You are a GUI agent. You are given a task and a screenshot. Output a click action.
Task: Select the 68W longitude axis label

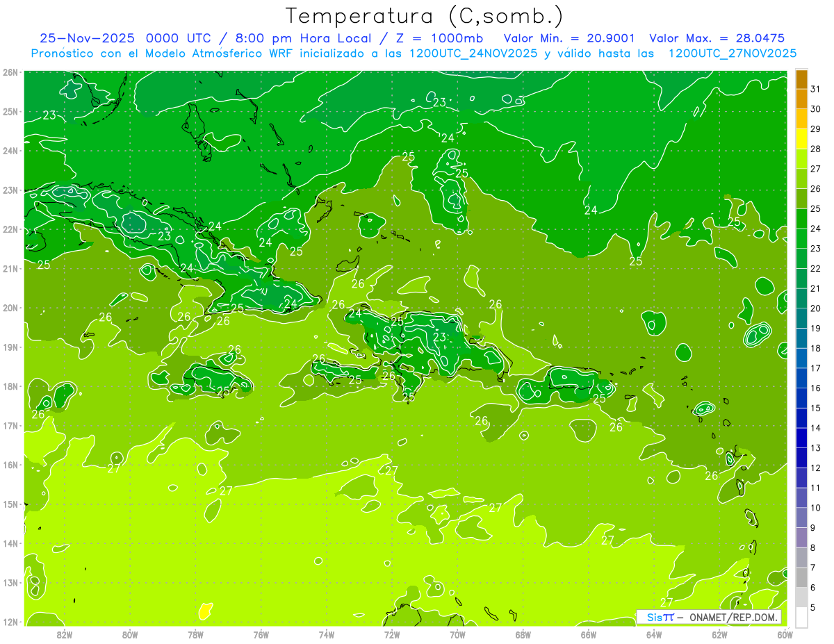[x=523, y=634]
